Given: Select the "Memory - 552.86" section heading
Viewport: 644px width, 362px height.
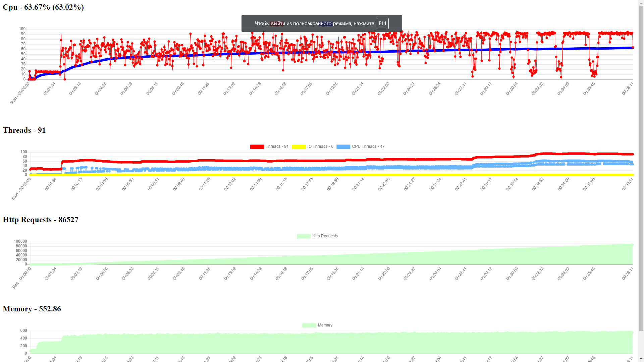Looking at the screenshot, I should click(32, 309).
